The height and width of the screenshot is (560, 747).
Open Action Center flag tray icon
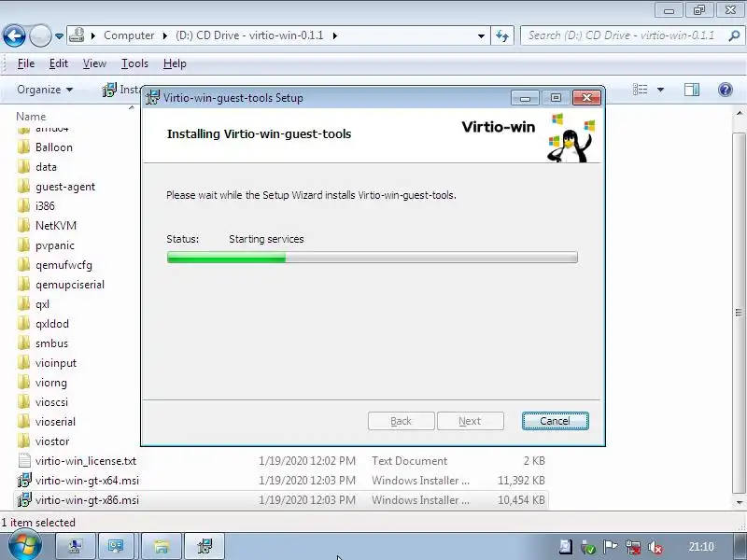(610, 547)
